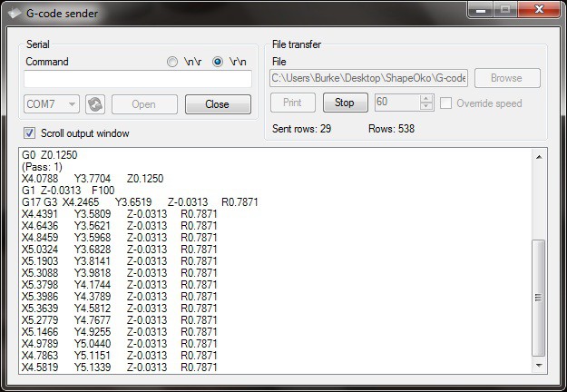The image size is (567, 392).
Task: Click the 'G17 G3 X4.2465' output line
Action: [140, 202]
